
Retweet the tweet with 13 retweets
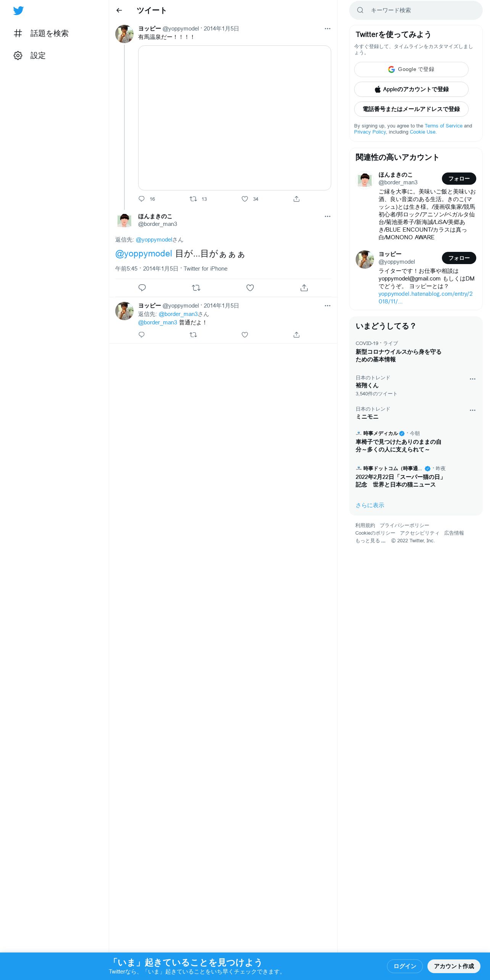pos(193,199)
